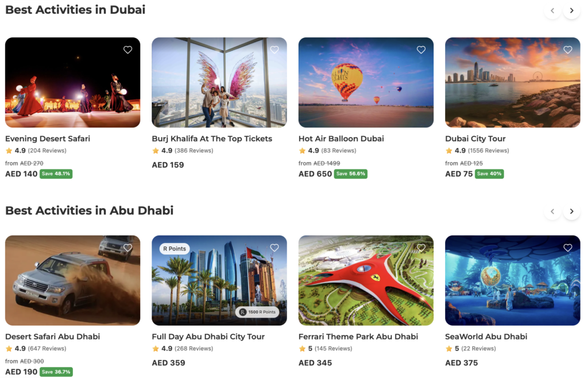Favorite the Evening Desert Safari heart icon
The width and height of the screenshot is (588, 378).
click(128, 49)
